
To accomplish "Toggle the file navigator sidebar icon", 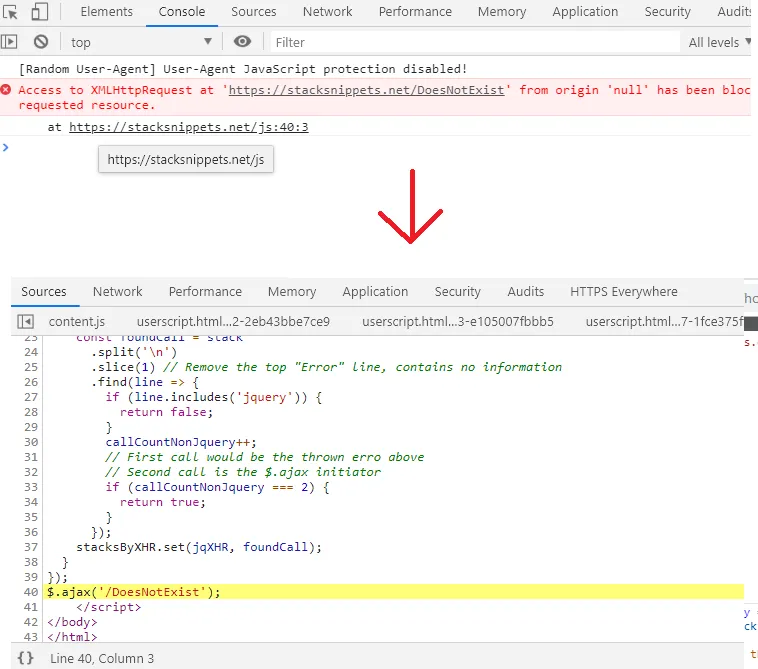I will click(25, 321).
